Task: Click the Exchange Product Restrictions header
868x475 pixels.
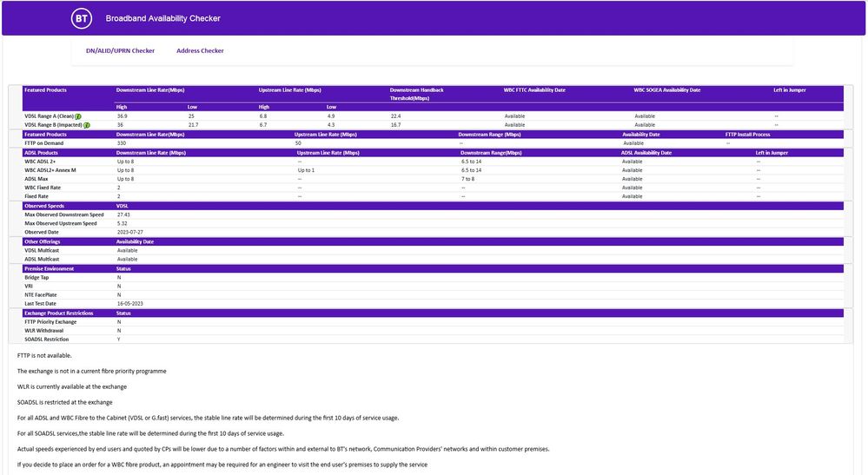Action: [x=59, y=313]
